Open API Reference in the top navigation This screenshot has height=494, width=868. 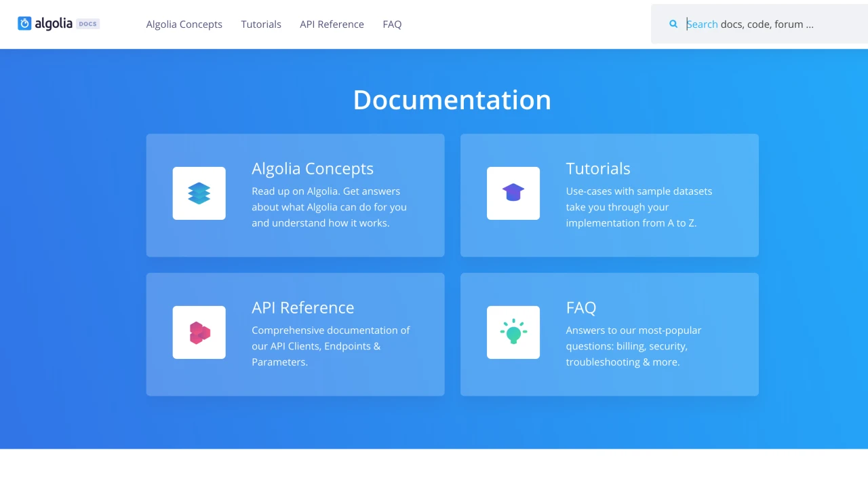(x=332, y=24)
